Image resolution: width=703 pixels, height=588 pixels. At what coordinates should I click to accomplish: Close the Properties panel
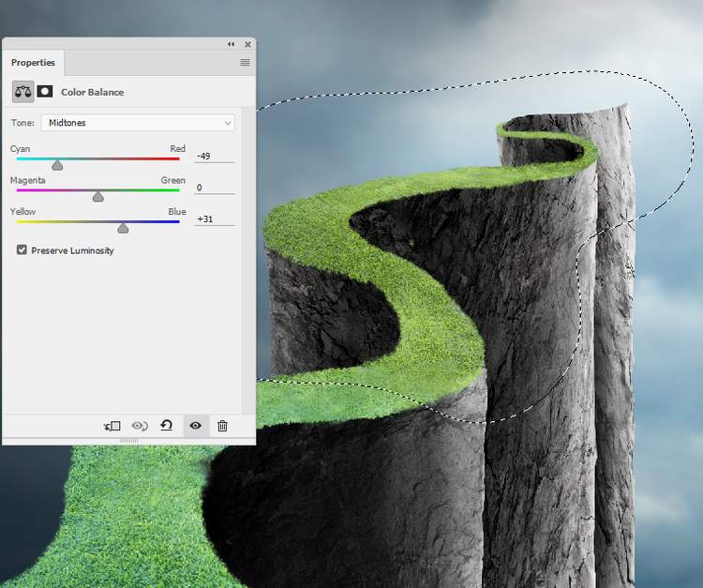point(248,44)
